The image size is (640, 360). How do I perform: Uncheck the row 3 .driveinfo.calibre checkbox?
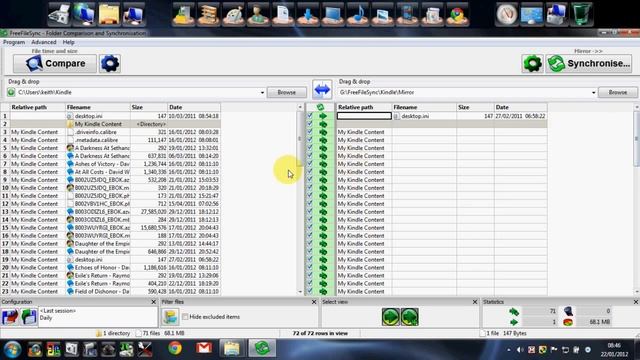[310, 132]
